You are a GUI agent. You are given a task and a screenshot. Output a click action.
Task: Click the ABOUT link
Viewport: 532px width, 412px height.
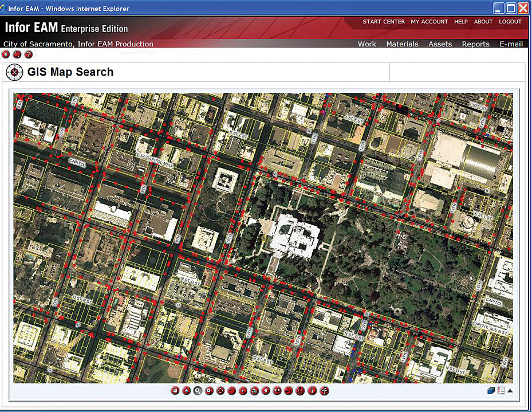pos(483,21)
